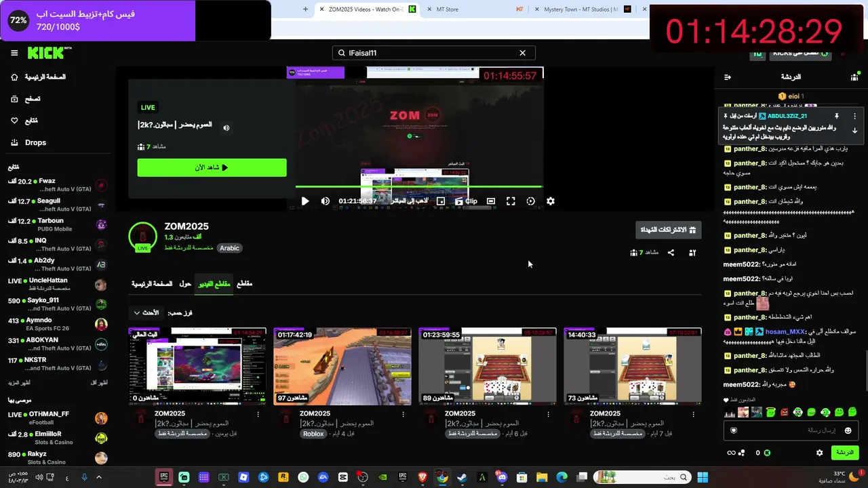Image resolution: width=868 pixels, height=488 pixels.
Task: Focus the IFaisal11 search field
Action: [x=433, y=53]
